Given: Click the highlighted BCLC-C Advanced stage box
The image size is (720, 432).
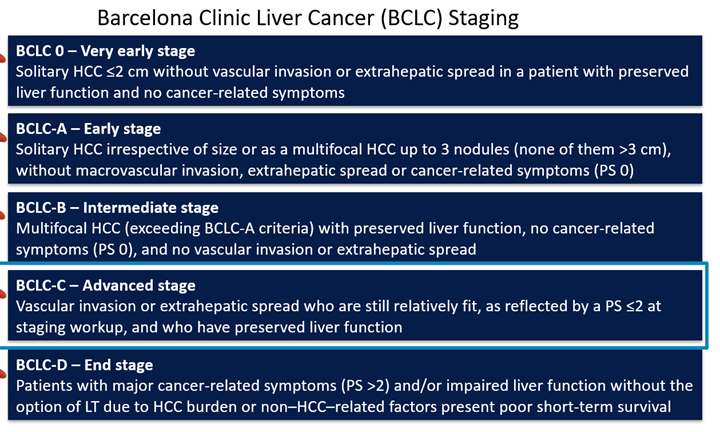Looking at the screenshot, I should pyautogui.click(x=355, y=305).
